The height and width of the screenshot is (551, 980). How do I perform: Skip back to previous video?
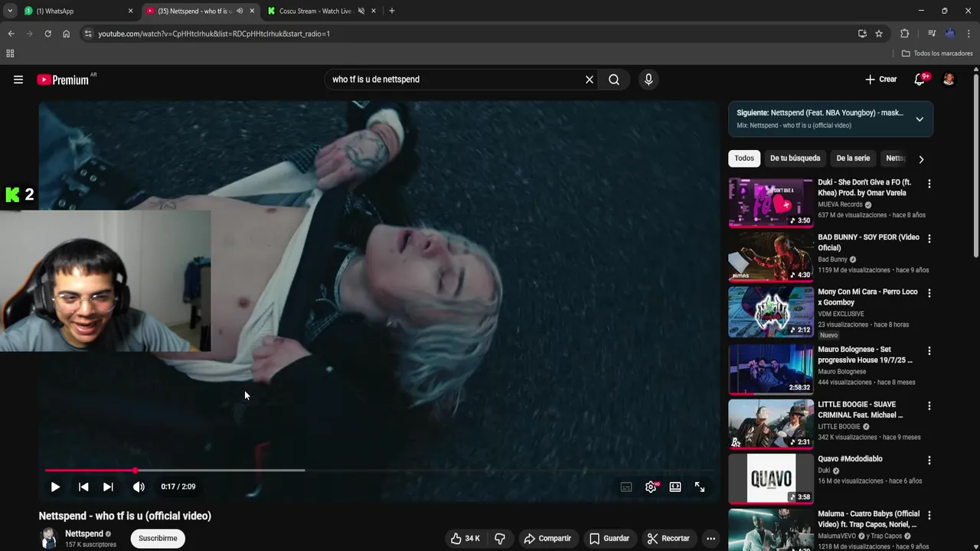[x=83, y=487]
